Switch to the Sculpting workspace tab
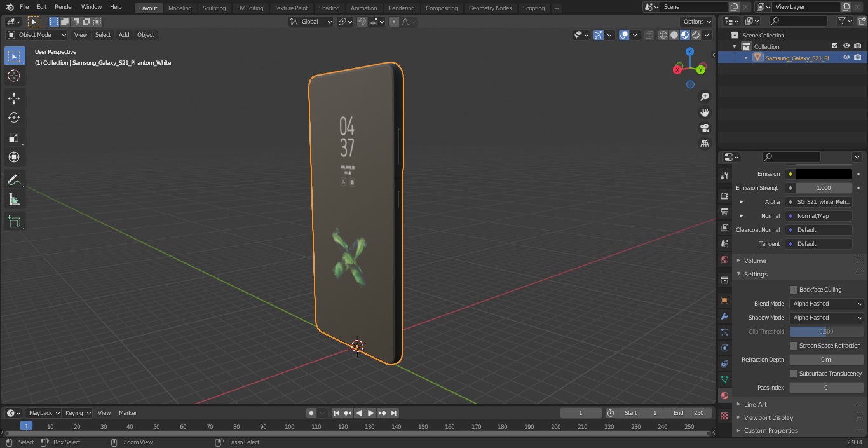868x448 pixels. coord(214,8)
